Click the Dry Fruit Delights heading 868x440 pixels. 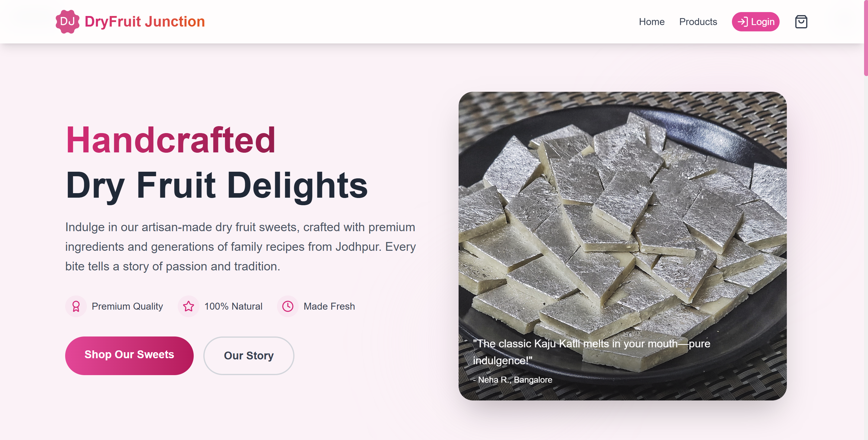click(x=216, y=185)
